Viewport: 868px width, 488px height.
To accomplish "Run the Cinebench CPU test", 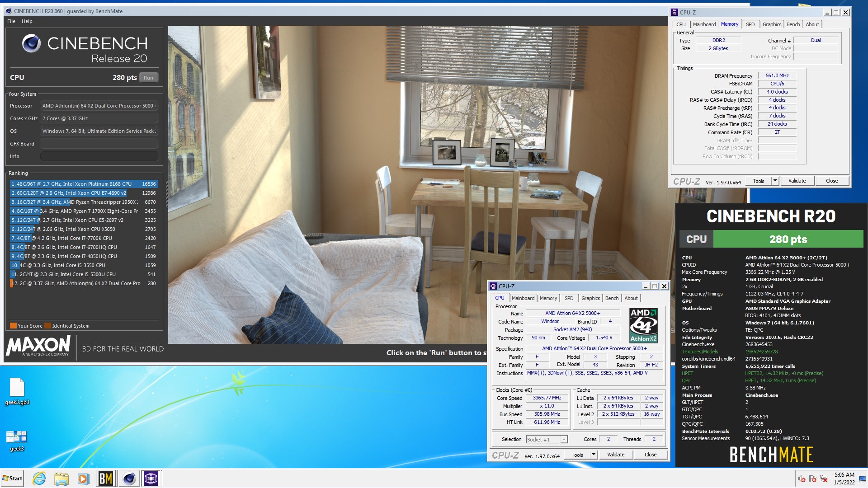I will pyautogui.click(x=148, y=78).
